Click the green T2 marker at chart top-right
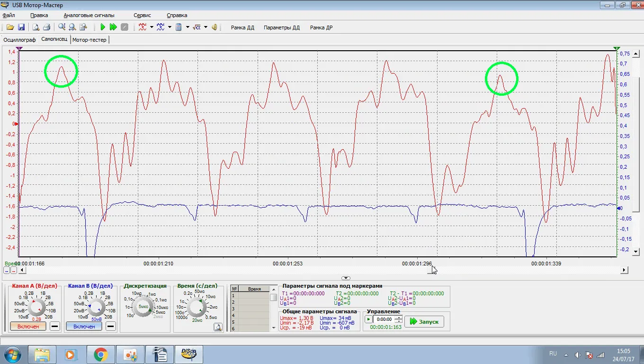Image resolution: width=644 pixels, height=364 pixels. pos(617,48)
